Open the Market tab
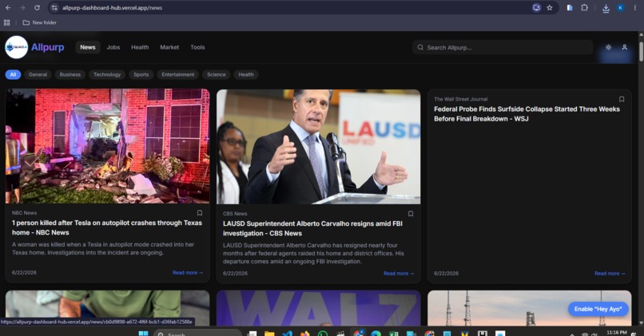The image size is (644, 336). [x=169, y=47]
